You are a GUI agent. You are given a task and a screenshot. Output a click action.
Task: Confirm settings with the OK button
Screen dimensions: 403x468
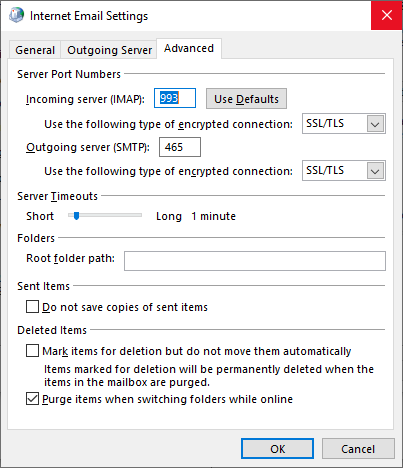coord(277,449)
